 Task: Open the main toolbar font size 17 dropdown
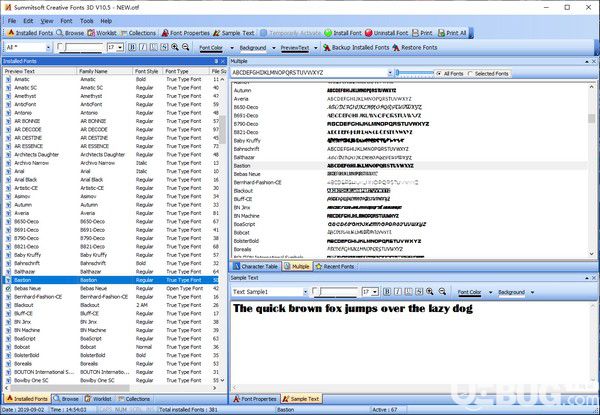click(120, 47)
